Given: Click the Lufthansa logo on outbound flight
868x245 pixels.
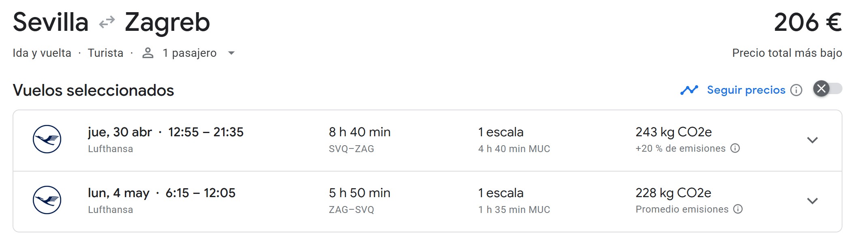Looking at the screenshot, I should pyautogui.click(x=47, y=139).
